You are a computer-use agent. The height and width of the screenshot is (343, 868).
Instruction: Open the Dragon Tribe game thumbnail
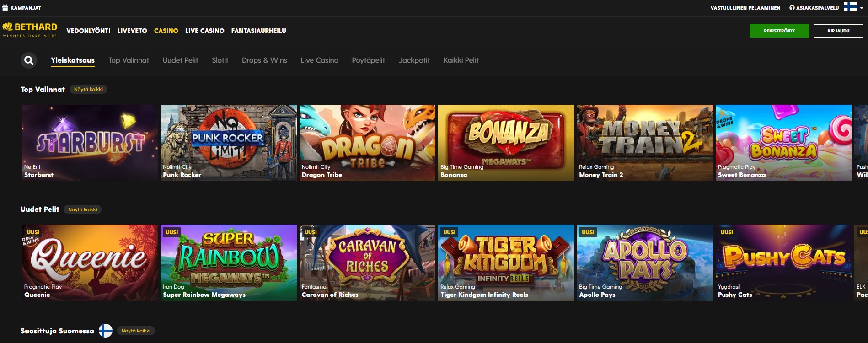[367, 143]
